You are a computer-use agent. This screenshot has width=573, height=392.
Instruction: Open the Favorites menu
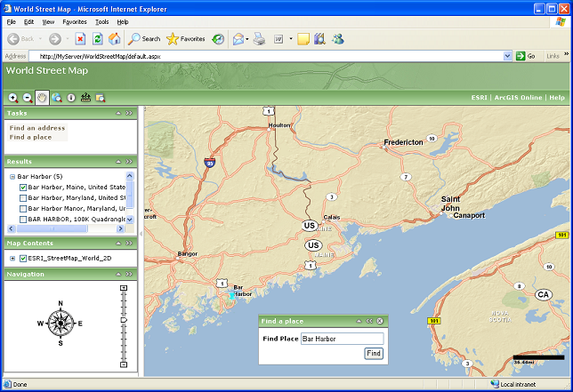(75, 20)
